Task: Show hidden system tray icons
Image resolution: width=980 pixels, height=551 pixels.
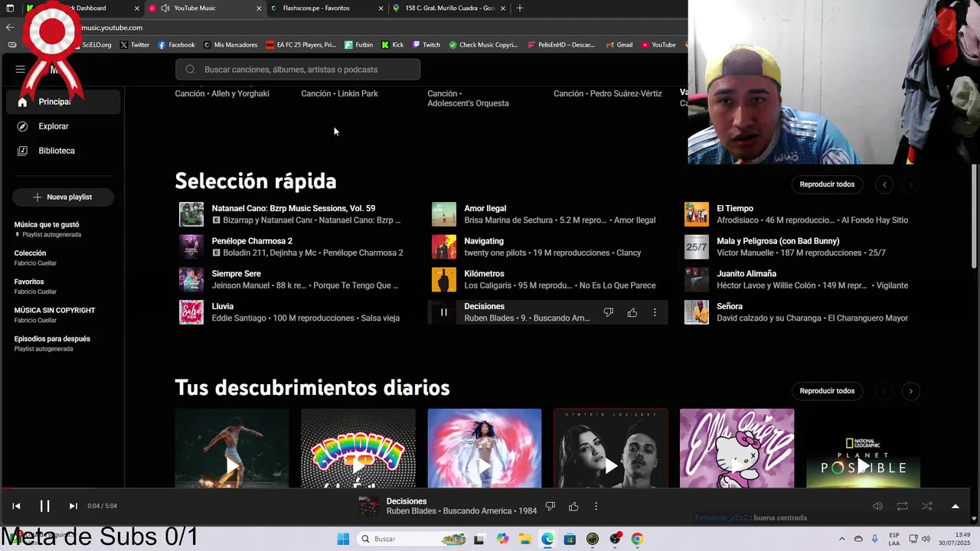Action: pyautogui.click(x=842, y=539)
